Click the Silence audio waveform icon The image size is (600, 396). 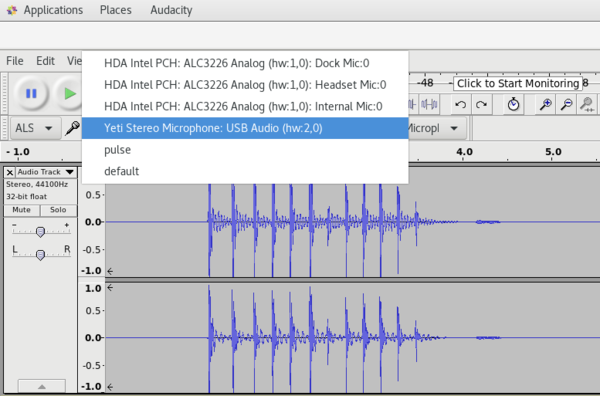pos(429,104)
